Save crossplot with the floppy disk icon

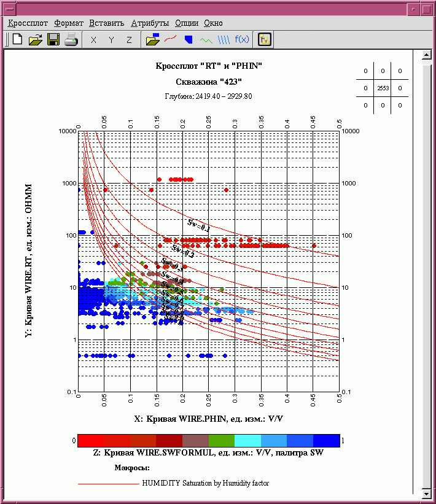(53, 39)
